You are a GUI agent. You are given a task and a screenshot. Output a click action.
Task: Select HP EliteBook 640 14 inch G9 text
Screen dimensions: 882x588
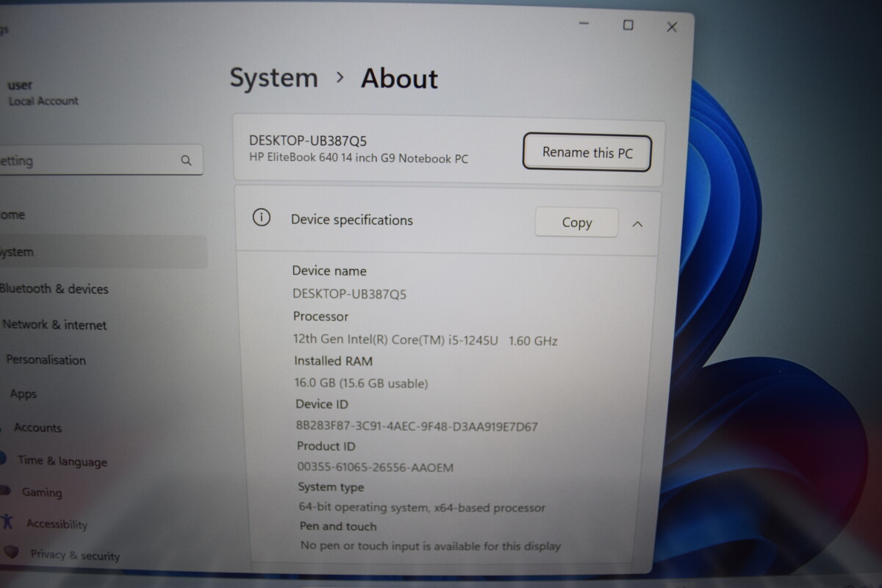point(359,159)
